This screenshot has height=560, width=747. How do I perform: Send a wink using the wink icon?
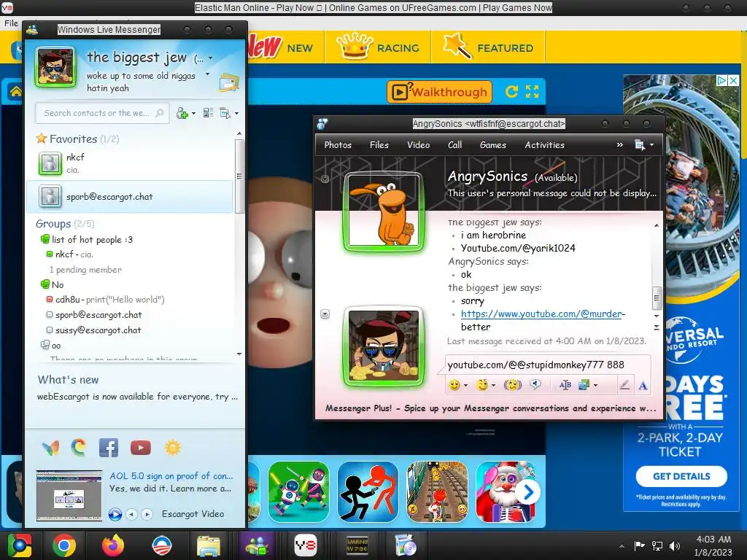(x=482, y=385)
